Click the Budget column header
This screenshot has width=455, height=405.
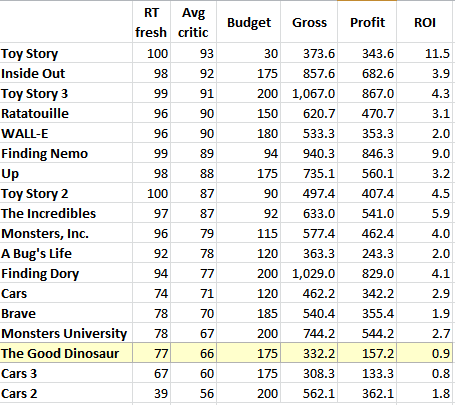point(249,22)
